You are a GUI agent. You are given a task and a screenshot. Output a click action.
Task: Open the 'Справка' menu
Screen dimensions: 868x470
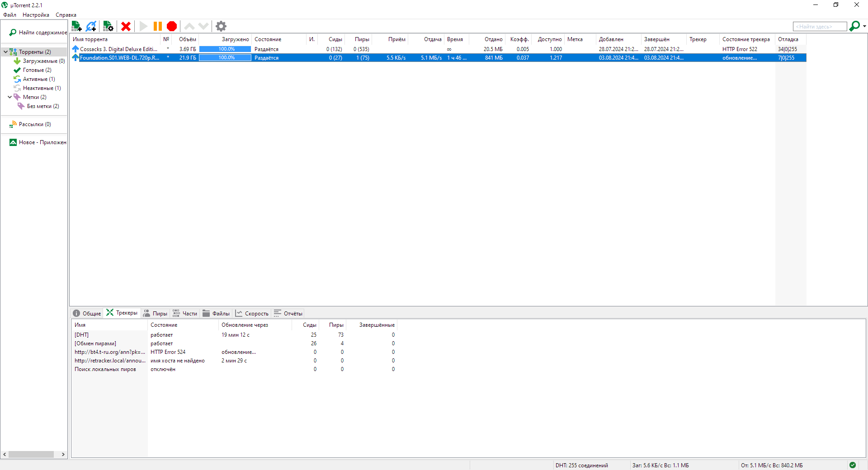[x=66, y=15]
